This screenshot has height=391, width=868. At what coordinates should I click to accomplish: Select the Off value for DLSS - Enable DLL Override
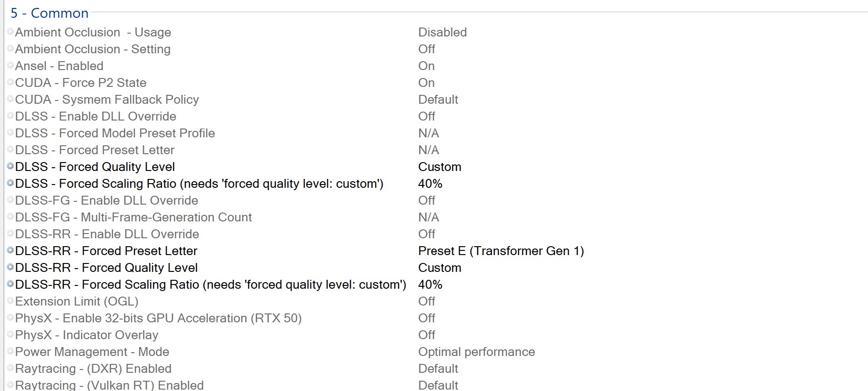click(426, 116)
